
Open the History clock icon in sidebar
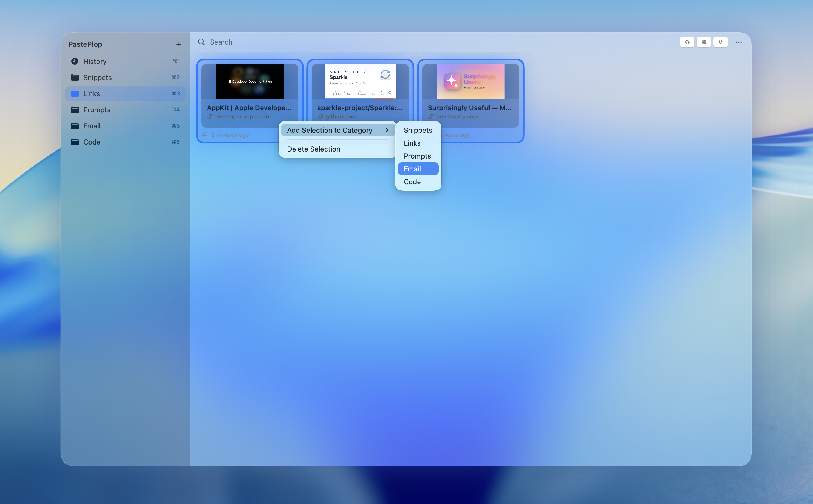[75, 61]
